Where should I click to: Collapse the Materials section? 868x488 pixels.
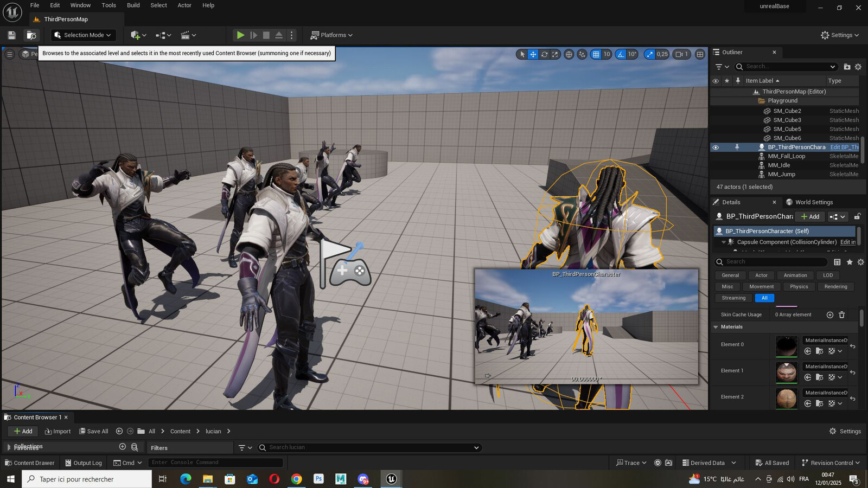point(716,327)
